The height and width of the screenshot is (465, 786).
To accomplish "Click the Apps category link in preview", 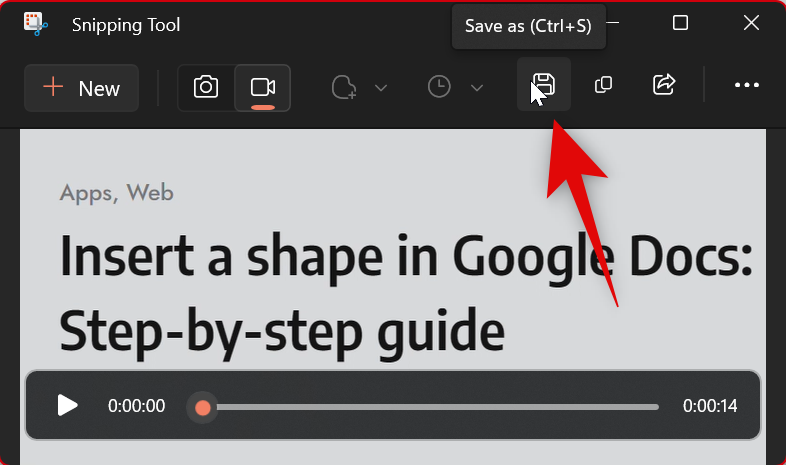I will coord(86,193).
